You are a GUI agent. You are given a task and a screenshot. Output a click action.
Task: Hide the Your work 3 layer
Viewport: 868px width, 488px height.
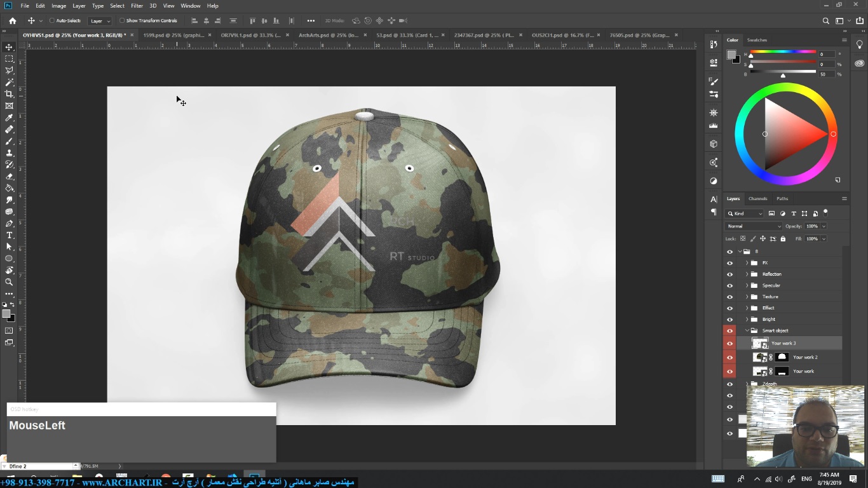[729, 344]
